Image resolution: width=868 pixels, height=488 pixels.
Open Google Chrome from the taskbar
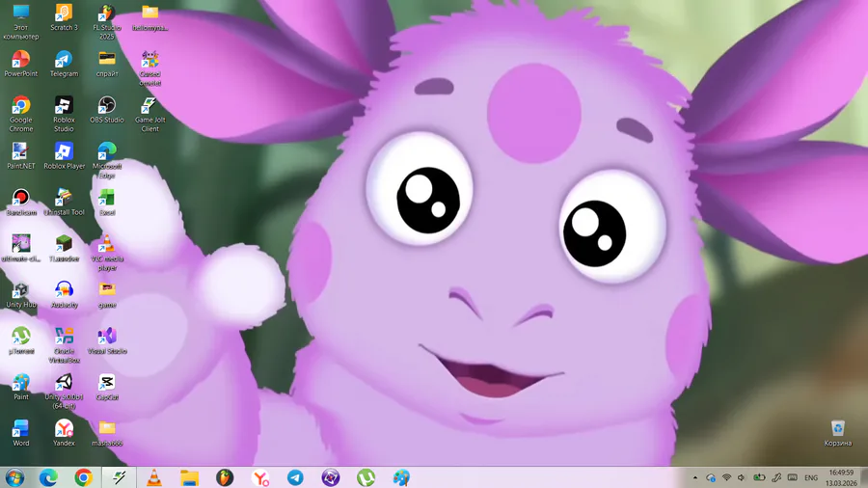tap(84, 477)
